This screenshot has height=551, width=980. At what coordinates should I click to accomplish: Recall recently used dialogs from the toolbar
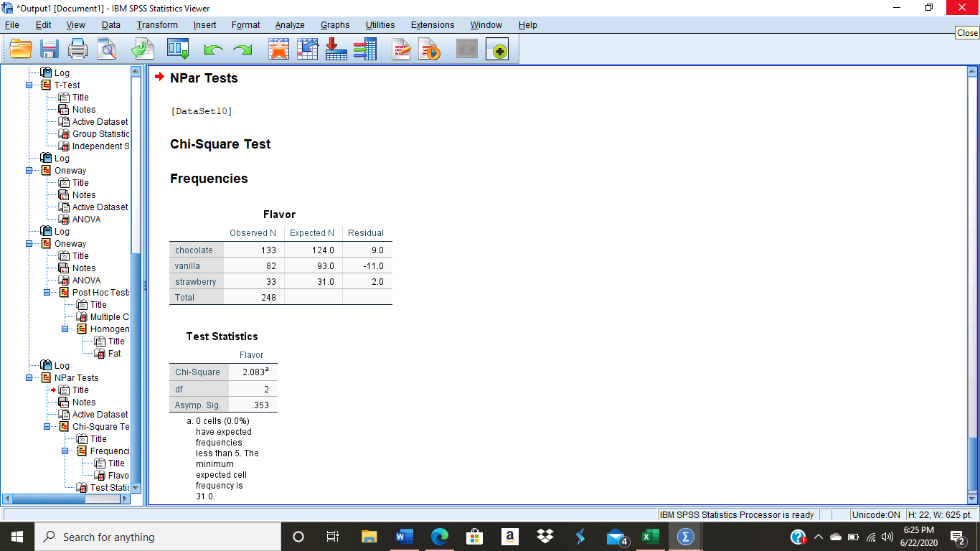point(178,49)
